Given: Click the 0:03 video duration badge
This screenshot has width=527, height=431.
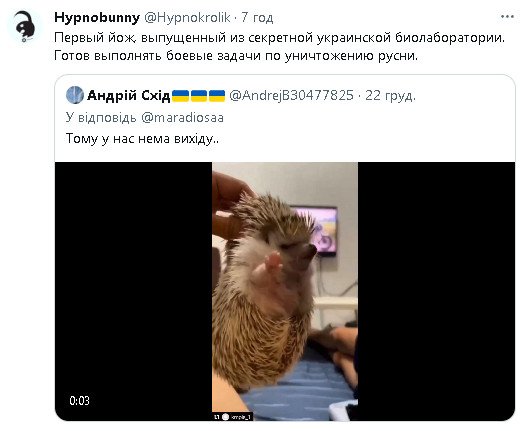Looking at the screenshot, I should [x=79, y=401].
